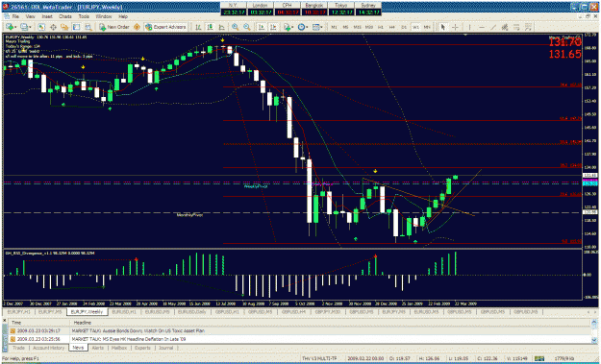Select the H4 timeframe button

pos(392,27)
